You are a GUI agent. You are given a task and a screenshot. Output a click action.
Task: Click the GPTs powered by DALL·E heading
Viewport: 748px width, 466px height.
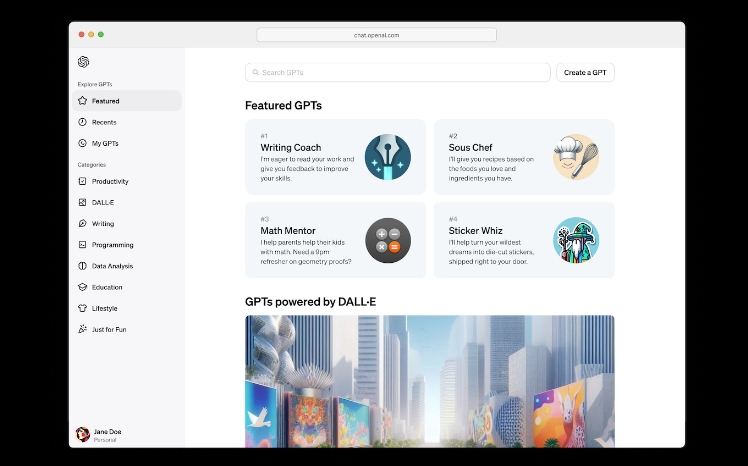(x=311, y=301)
